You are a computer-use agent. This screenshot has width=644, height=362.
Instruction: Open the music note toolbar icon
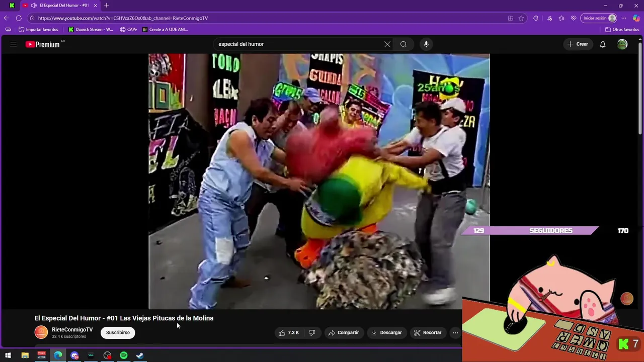click(x=549, y=18)
